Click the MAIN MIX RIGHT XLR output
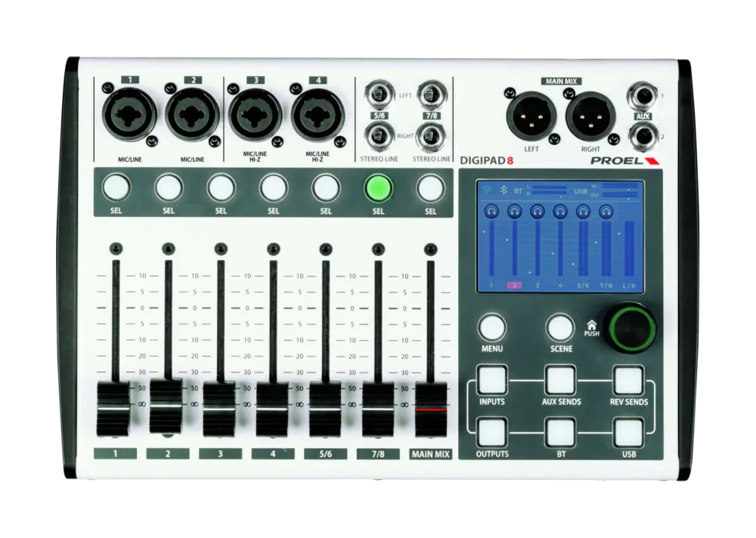 [590, 116]
